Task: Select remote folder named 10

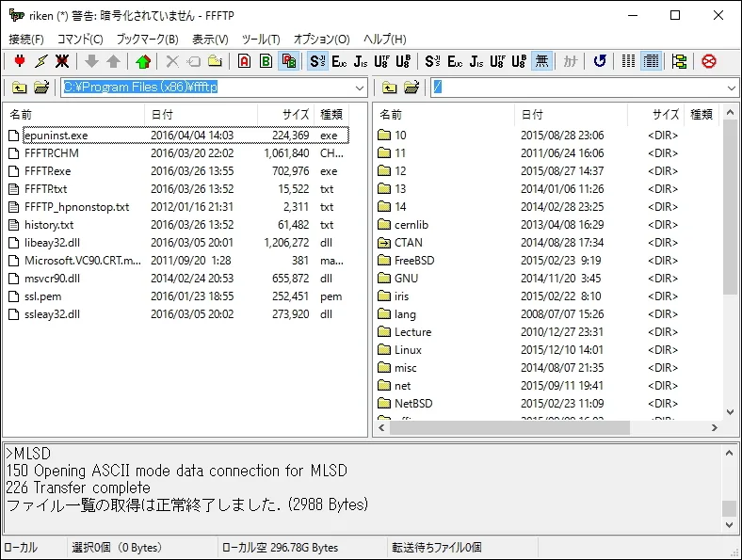Action: point(400,136)
